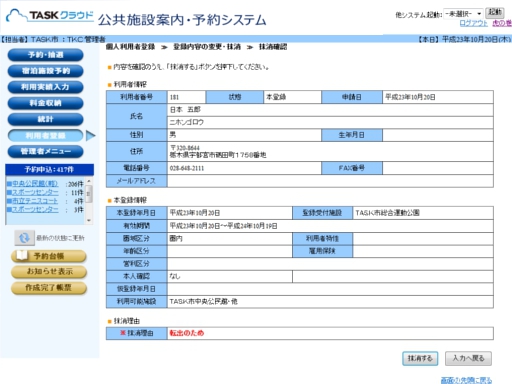
Task: Open the 料金収納 menu
Action: tap(45, 103)
